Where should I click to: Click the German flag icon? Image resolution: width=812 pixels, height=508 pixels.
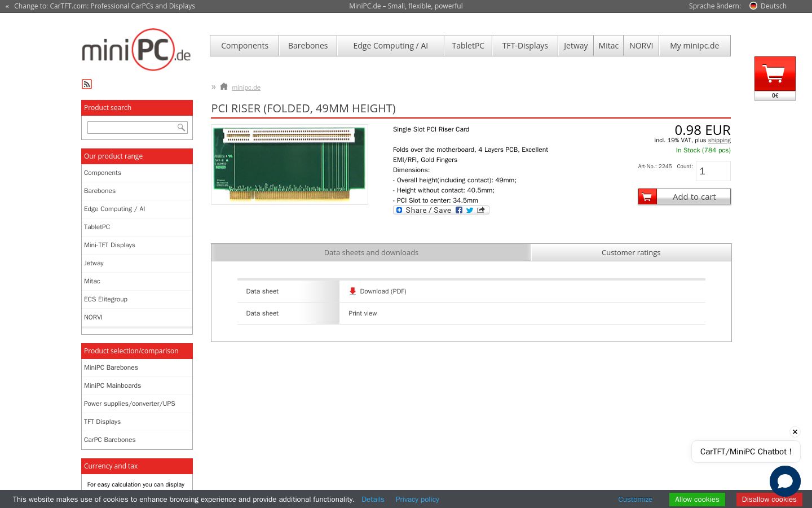click(x=753, y=6)
